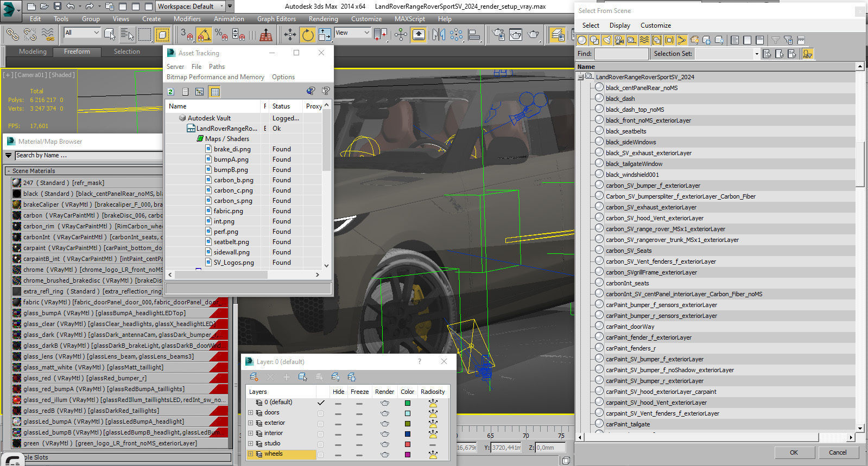Screen dimensions: 868x466
Task: Expand the doors layer
Action: pyautogui.click(x=250, y=413)
